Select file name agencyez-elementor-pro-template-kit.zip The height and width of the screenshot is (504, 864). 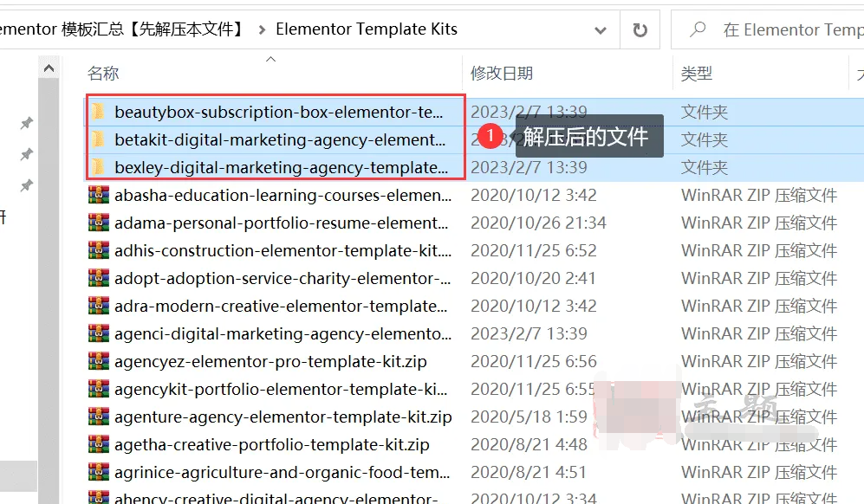[270, 361]
